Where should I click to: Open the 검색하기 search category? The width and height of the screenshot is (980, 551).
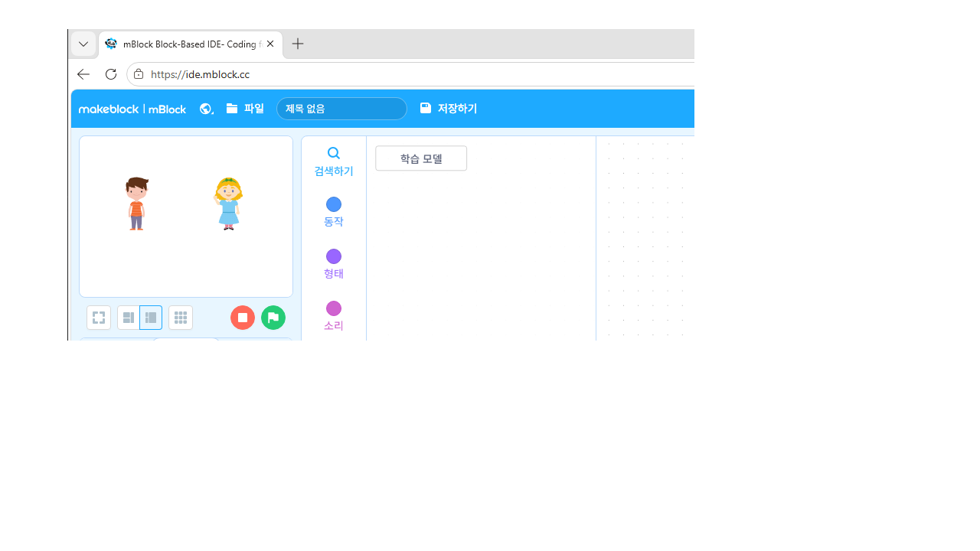[x=334, y=161]
